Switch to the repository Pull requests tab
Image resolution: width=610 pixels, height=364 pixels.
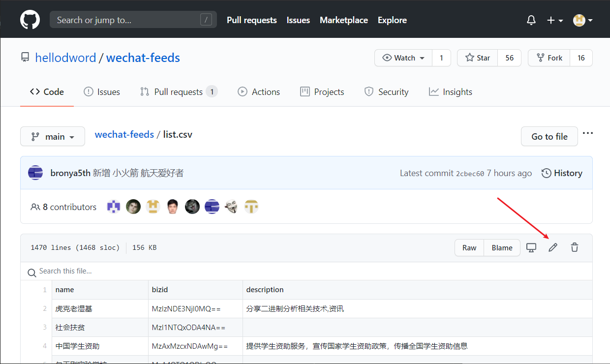point(179,92)
